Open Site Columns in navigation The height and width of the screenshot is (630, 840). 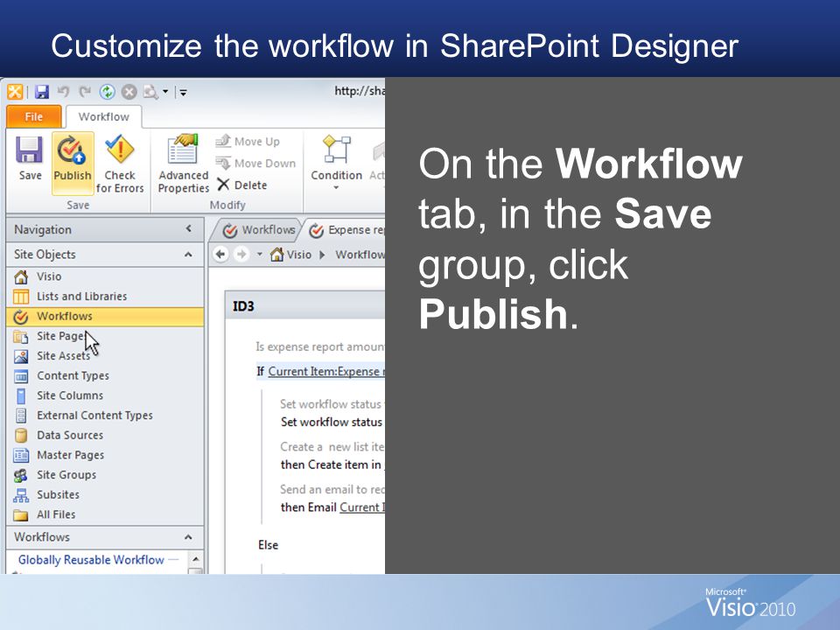click(105, 395)
